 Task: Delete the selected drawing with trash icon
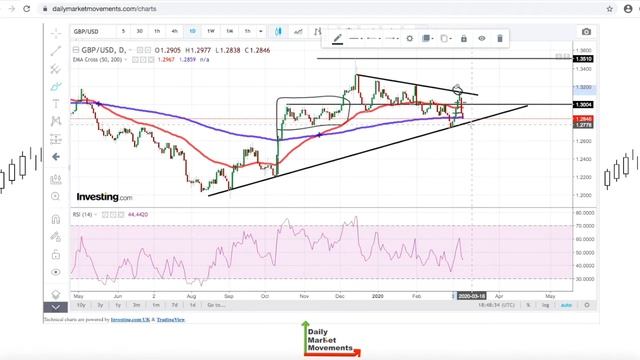[x=500, y=38]
